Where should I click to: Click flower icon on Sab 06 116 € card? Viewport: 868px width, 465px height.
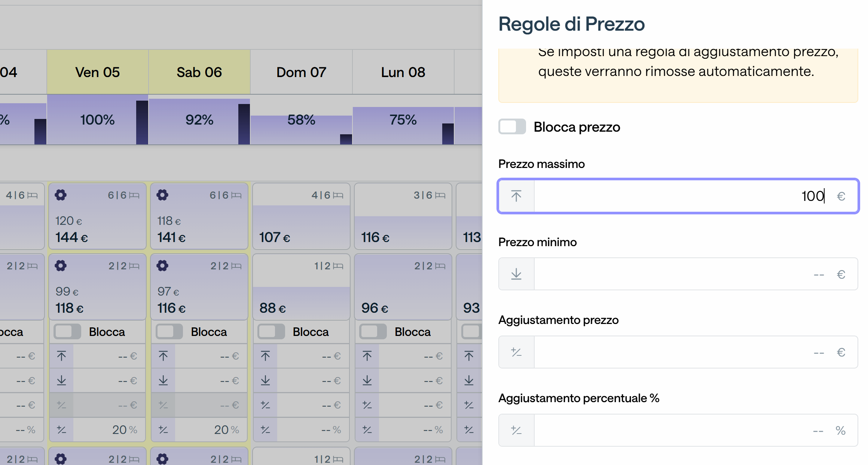(x=162, y=266)
